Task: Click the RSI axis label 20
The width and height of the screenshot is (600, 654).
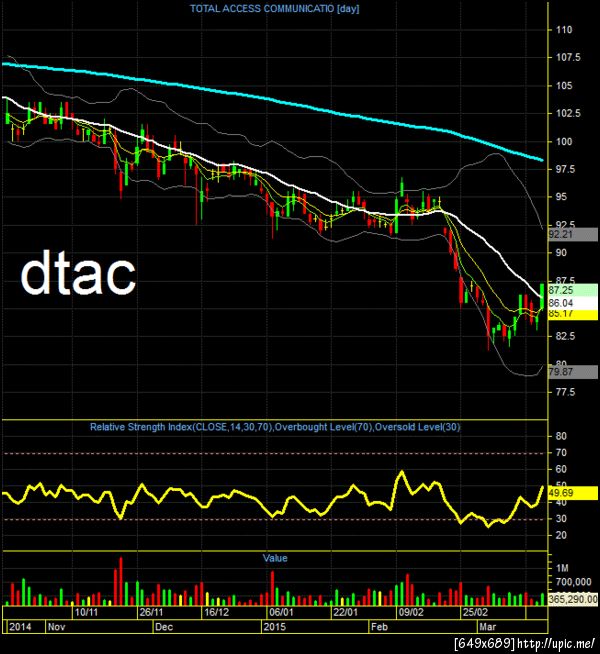Action: [x=561, y=535]
